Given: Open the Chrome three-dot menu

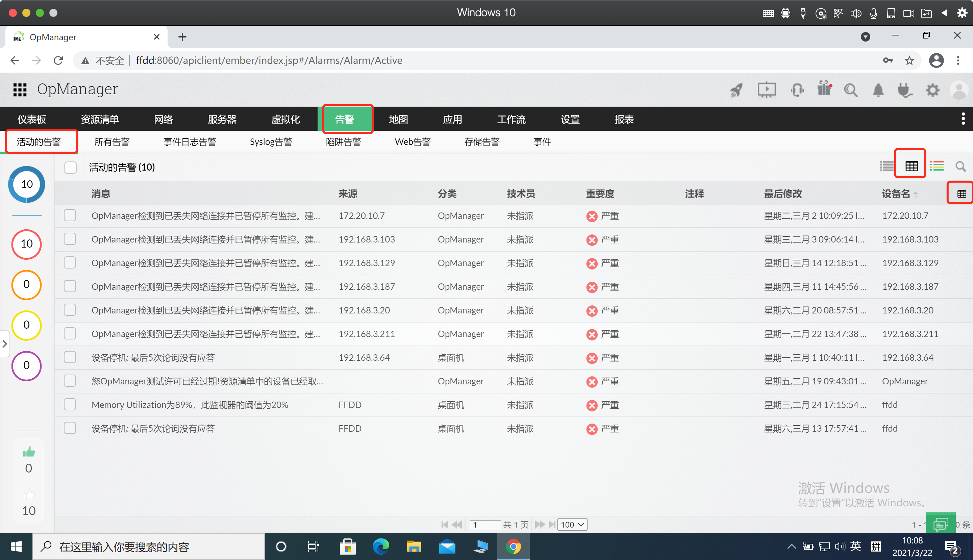Looking at the screenshot, I should point(958,60).
